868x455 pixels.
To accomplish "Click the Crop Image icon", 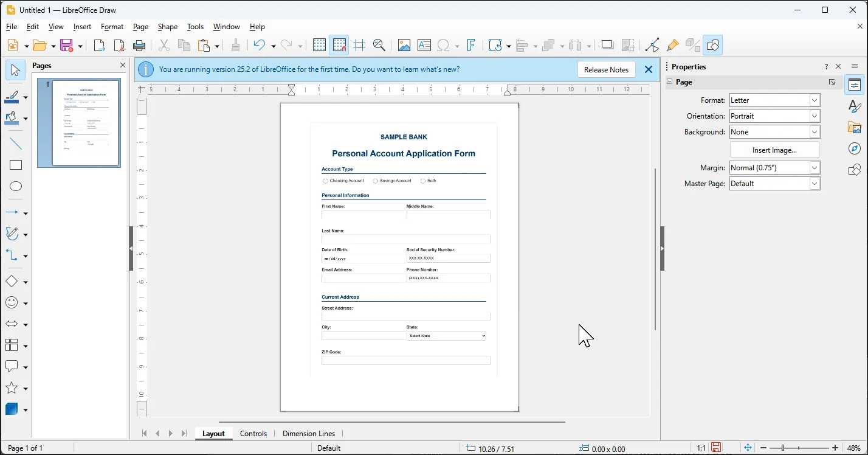I will (628, 45).
